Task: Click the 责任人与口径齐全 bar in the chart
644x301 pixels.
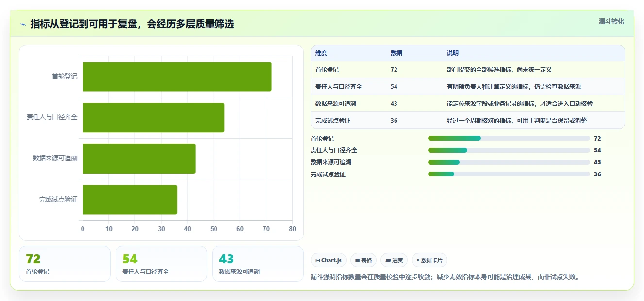Action: (153, 117)
